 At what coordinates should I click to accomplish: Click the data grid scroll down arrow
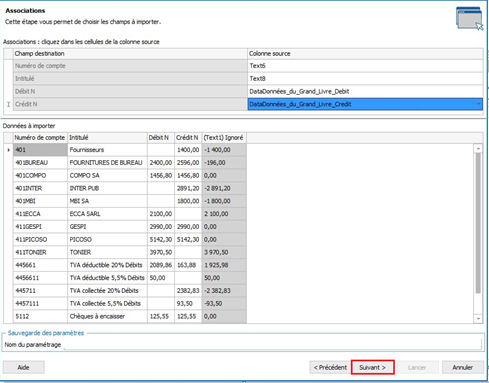478,319
